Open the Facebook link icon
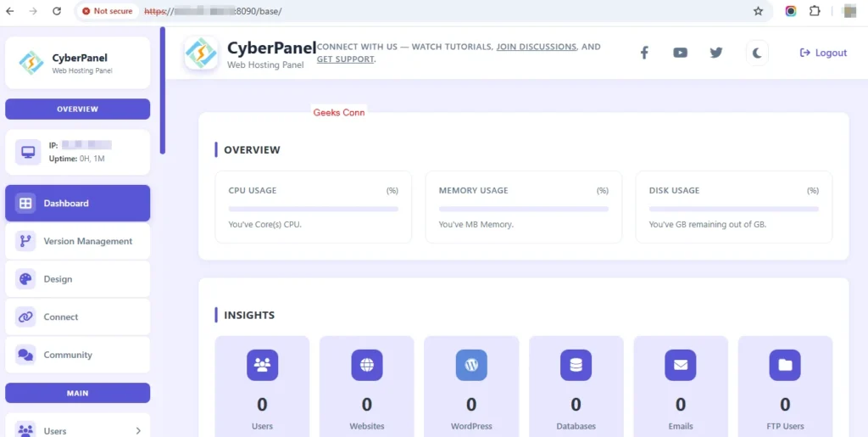868x437 pixels. tap(644, 53)
